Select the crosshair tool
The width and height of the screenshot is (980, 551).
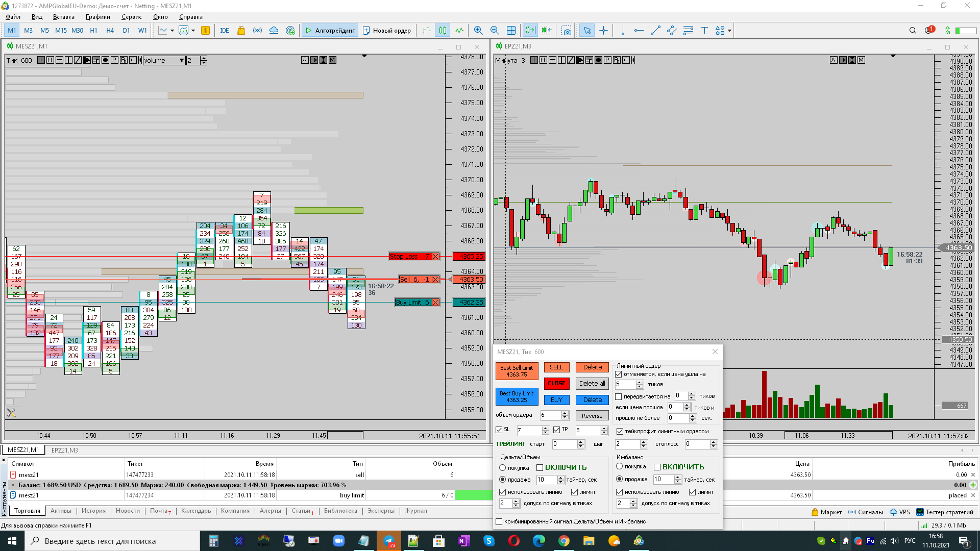[603, 31]
